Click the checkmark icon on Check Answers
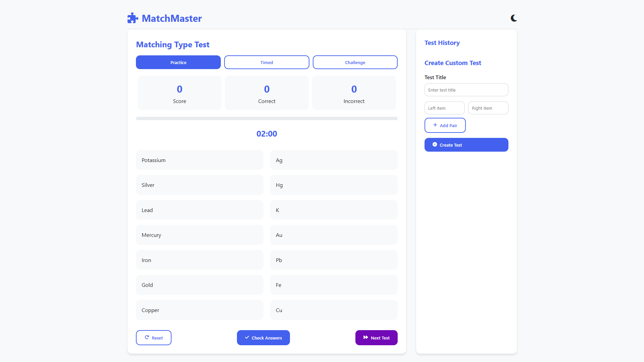Viewport: 644px width, 362px height. pos(247,338)
